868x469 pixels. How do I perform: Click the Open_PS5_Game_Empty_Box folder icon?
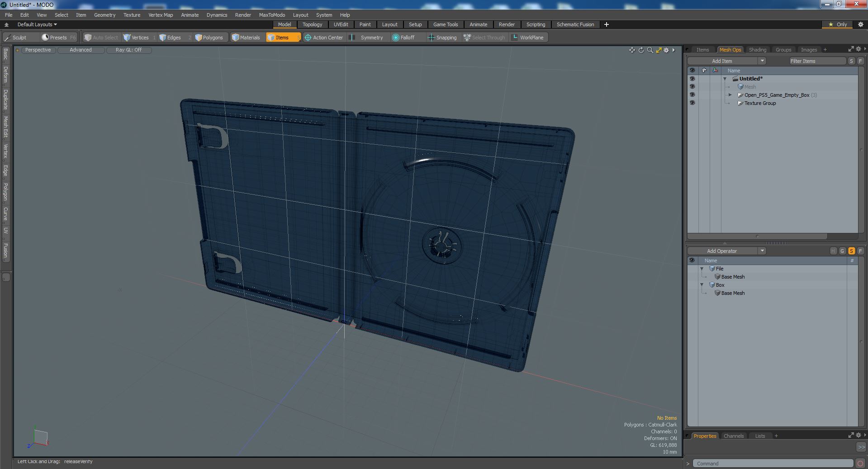point(740,95)
